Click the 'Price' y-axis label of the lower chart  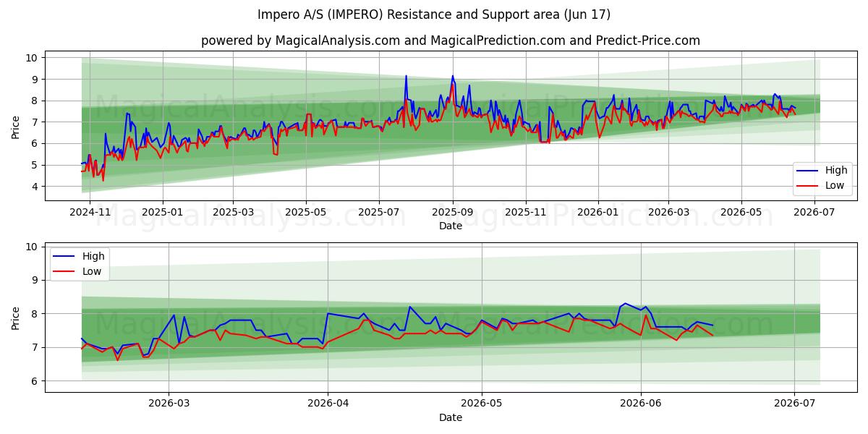pos(16,318)
